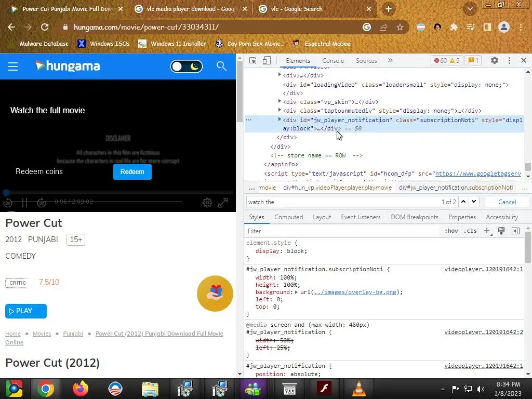Image resolution: width=532 pixels, height=399 pixels.
Task: Open videoplayer…120191642:2 source link
Action: 484,332
